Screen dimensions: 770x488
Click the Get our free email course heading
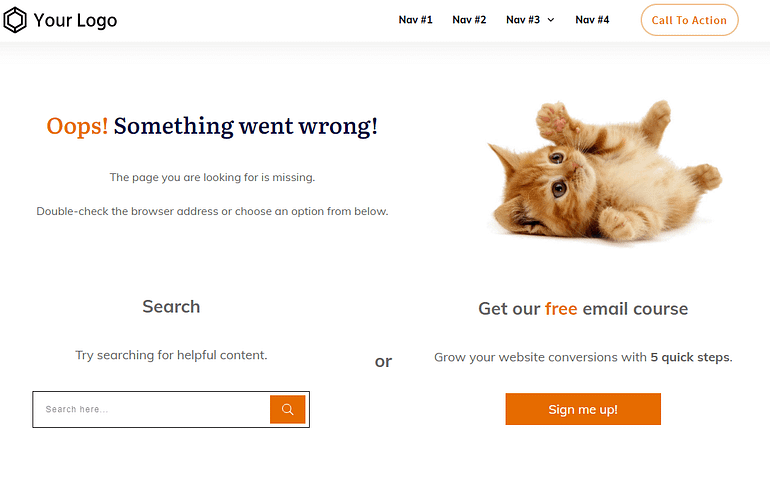[583, 309]
